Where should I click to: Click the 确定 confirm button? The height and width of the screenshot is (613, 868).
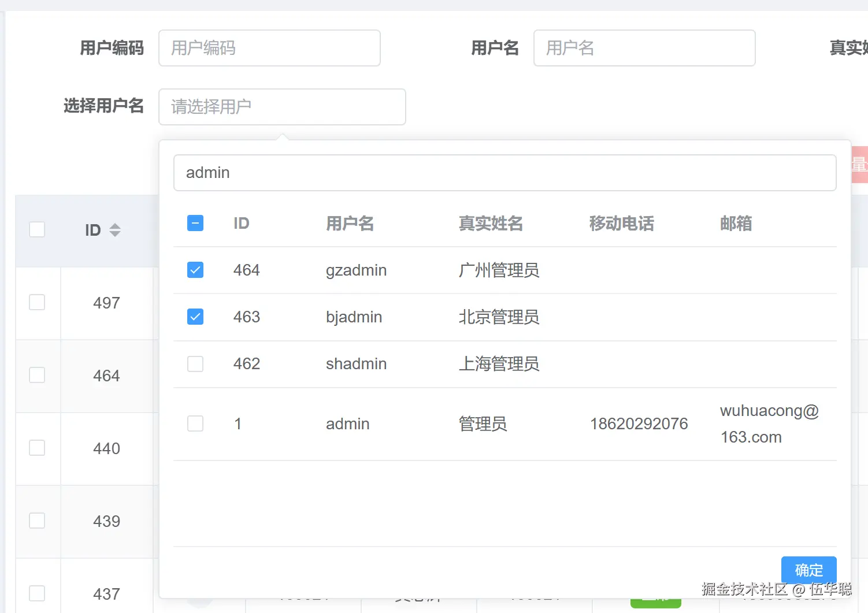808,570
